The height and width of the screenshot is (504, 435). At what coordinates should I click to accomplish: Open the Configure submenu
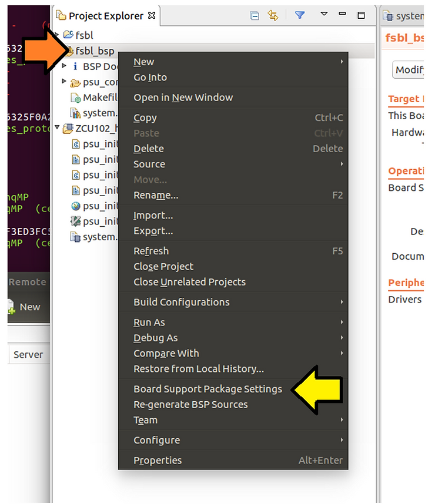tap(233, 440)
